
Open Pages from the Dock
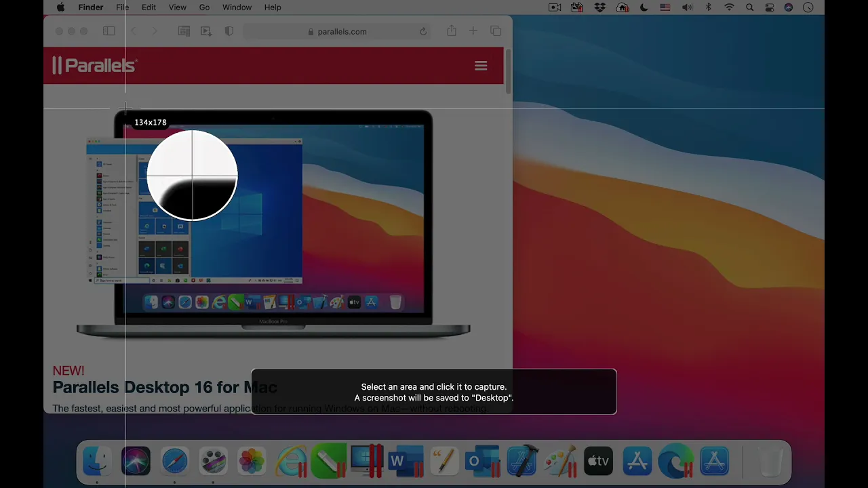pos(444,462)
